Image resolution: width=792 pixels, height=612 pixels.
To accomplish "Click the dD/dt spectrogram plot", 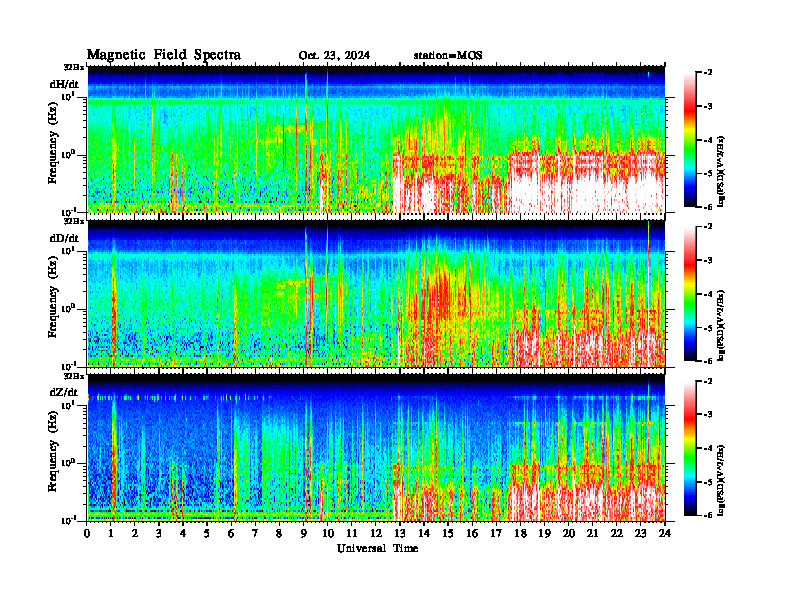I will pyautogui.click(x=376, y=294).
